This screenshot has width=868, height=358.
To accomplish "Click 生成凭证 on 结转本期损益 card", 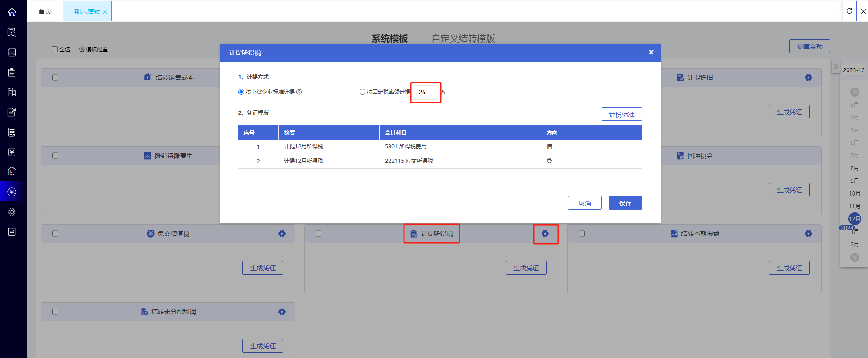I will 789,268.
